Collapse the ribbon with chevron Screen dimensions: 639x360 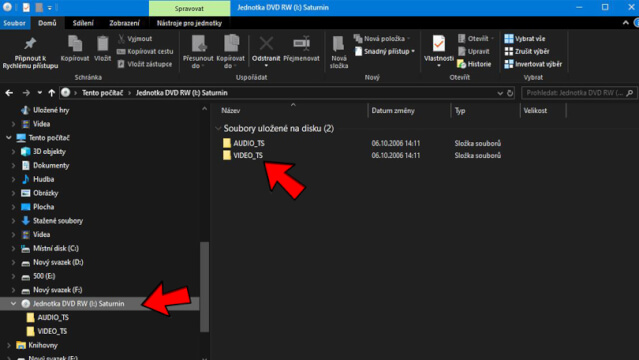[x=626, y=23]
